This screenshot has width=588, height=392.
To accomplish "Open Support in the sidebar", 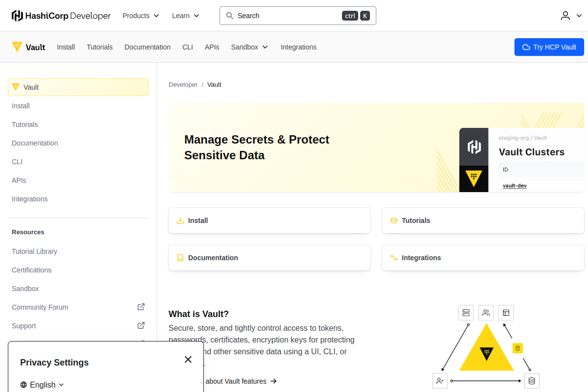I will point(78,326).
